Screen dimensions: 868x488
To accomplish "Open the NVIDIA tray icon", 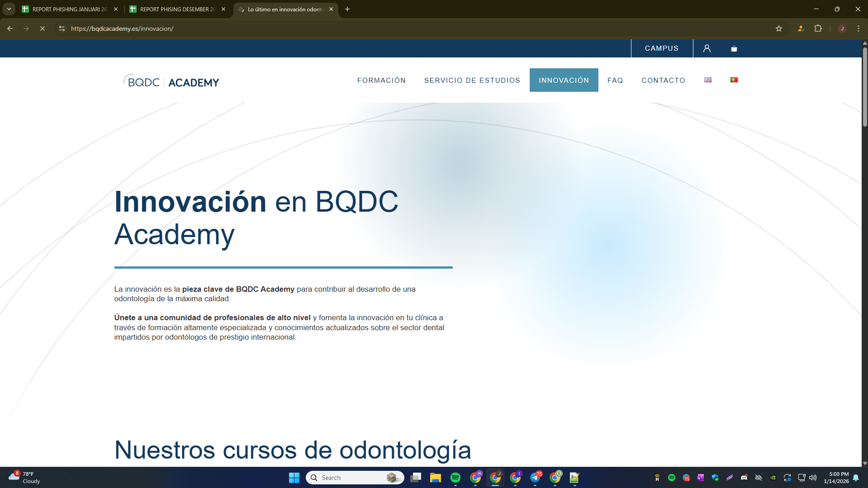I will pyautogui.click(x=773, y=478).
